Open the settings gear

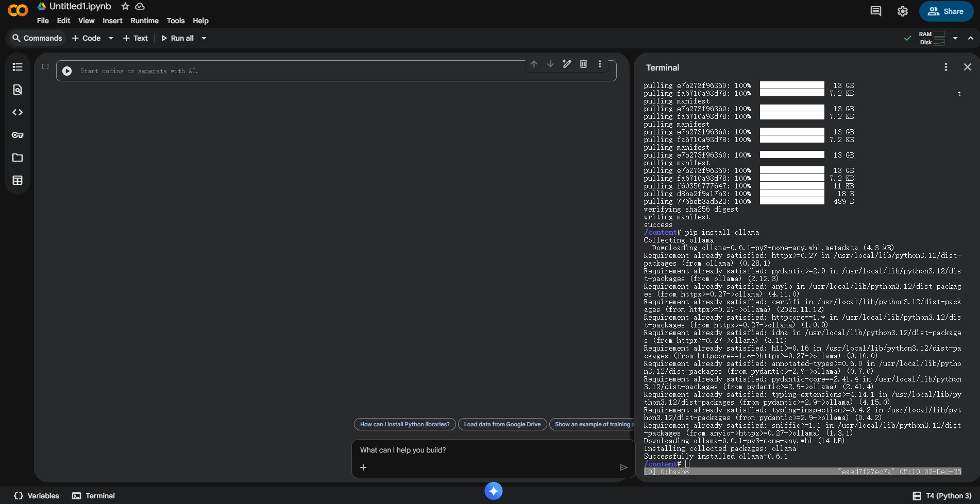click(903, 11)
